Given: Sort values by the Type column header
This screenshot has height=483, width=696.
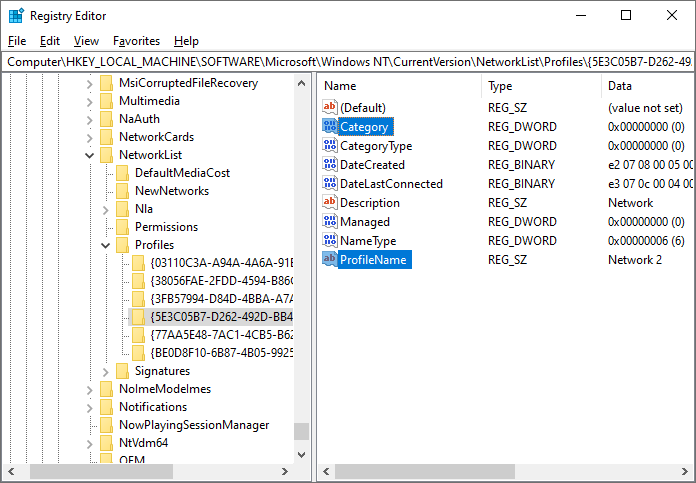Looking at the screenshot, I should [542, 86].
